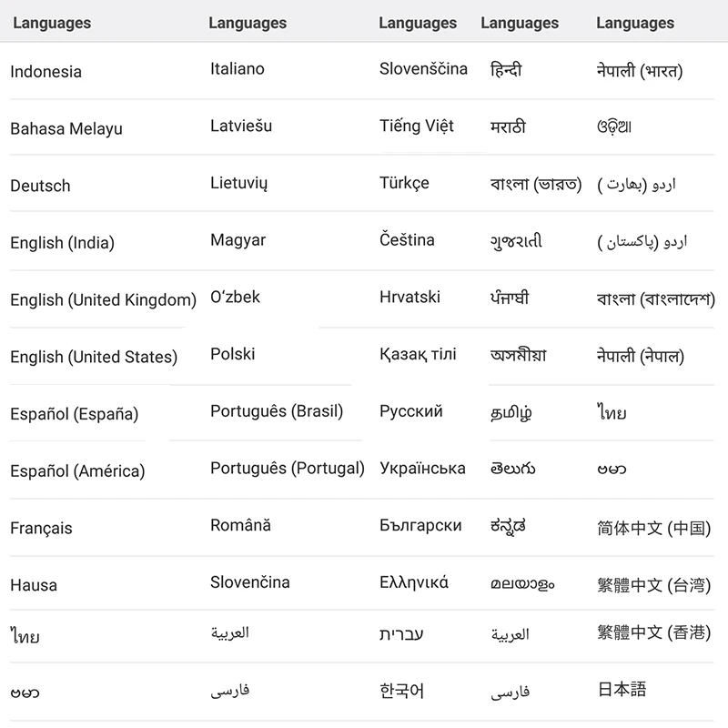Select Italiano in second column
This screenshot has height=728, width=728.
point(238,69)
